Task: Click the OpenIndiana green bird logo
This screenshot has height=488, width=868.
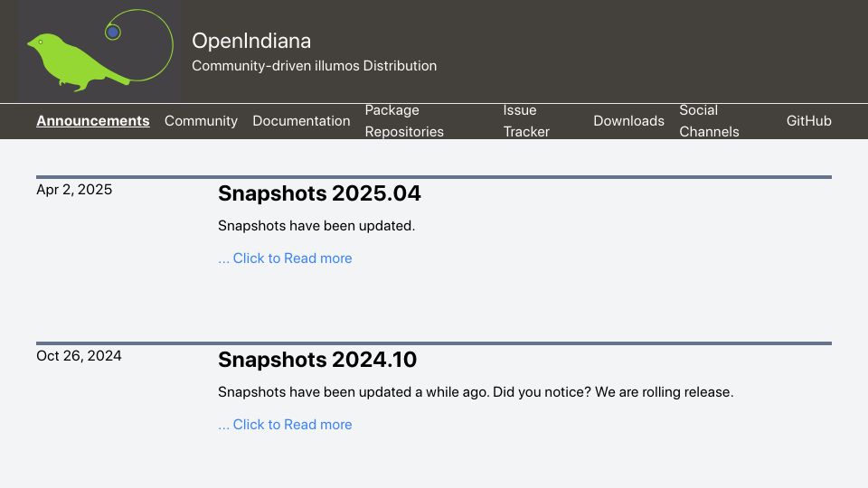Action: (x=99, y=51)
